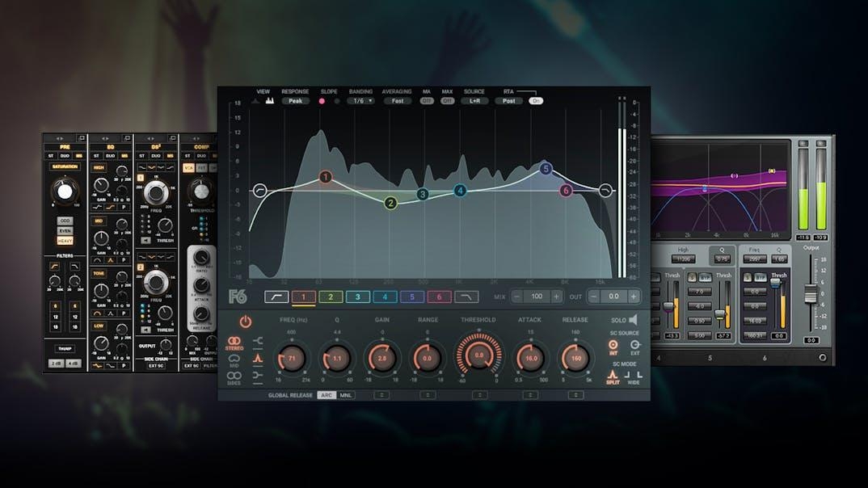Screen dimensions: 868x488
Task: Click the HEAVY saturation button
Action: click(65, 241)
